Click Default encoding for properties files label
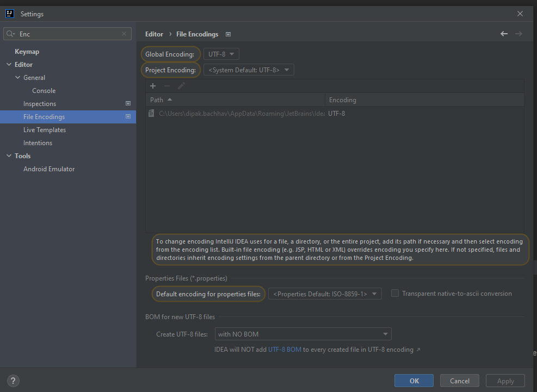Image resolution: width=537 pixels, height=392 pixels. coord(208,294)
